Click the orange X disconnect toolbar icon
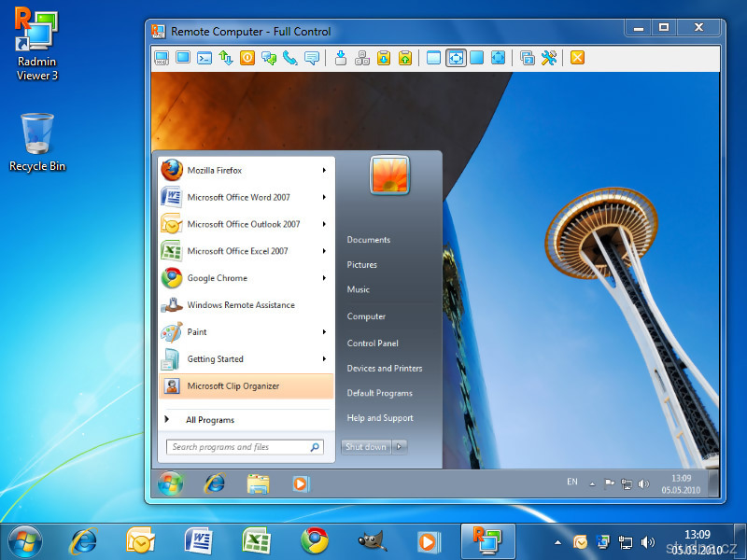 [x=577, y=58]
